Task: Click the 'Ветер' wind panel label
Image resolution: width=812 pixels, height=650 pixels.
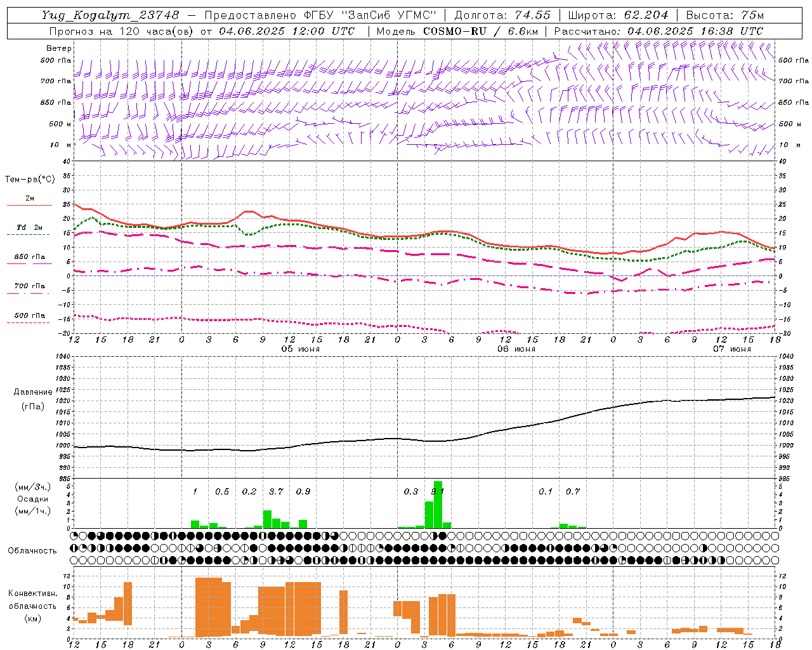Action: tap(59, 48)
